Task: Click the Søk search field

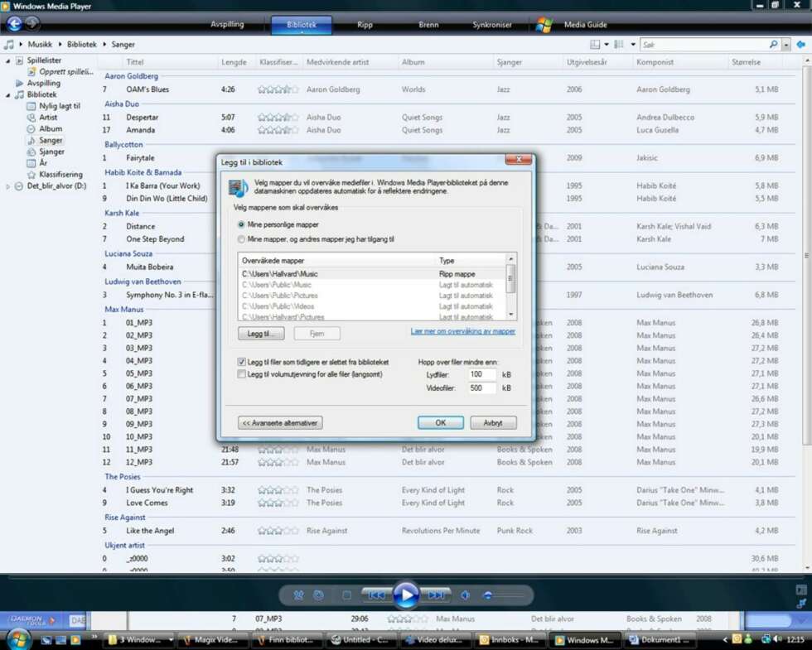Action: (x=704, y=45)
